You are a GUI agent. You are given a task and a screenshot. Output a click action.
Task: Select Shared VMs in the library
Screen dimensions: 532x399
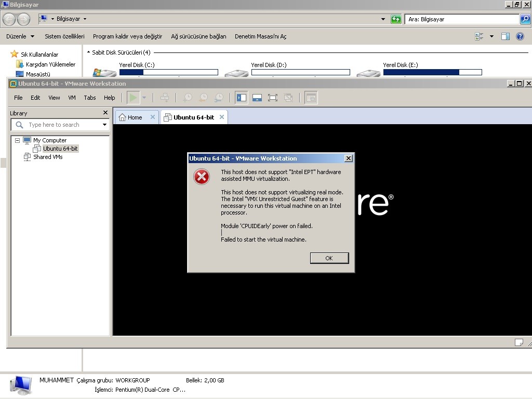pyautogui.click(x=48, y=157)
